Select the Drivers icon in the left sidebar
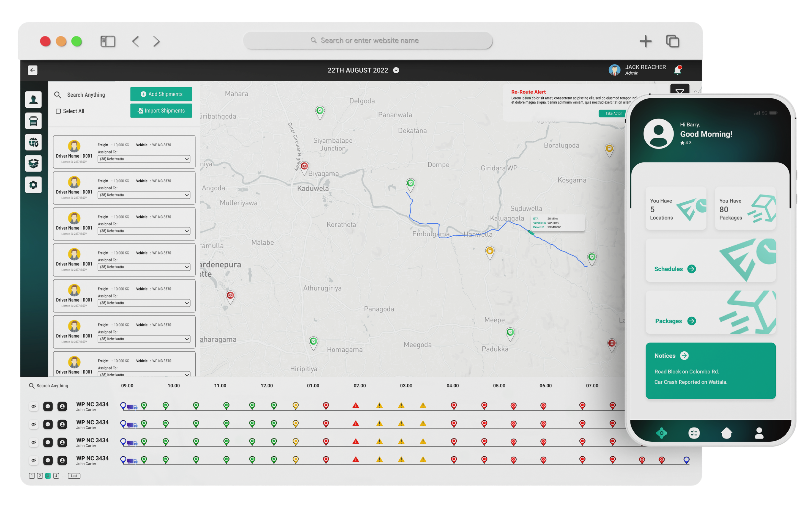 pos(33,99)
